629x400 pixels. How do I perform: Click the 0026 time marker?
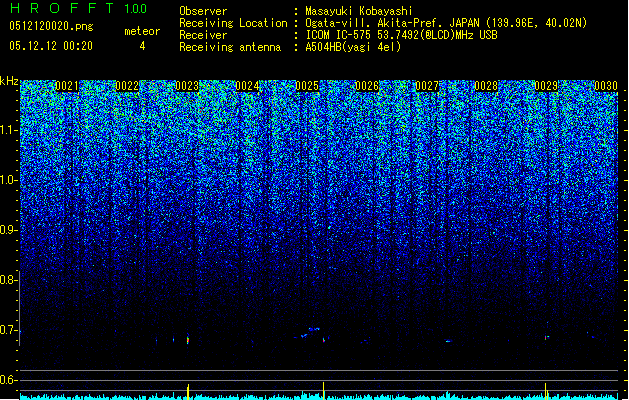[367, 86]
